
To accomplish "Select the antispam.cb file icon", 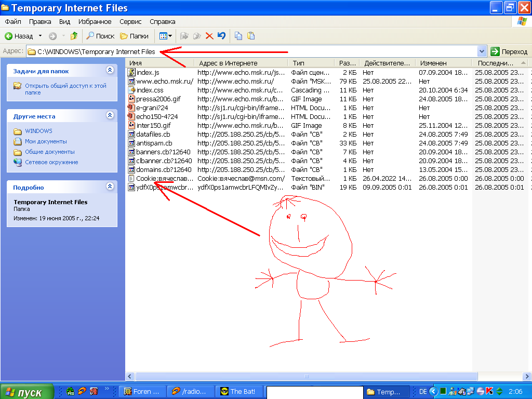I will (x=131, y=143).
